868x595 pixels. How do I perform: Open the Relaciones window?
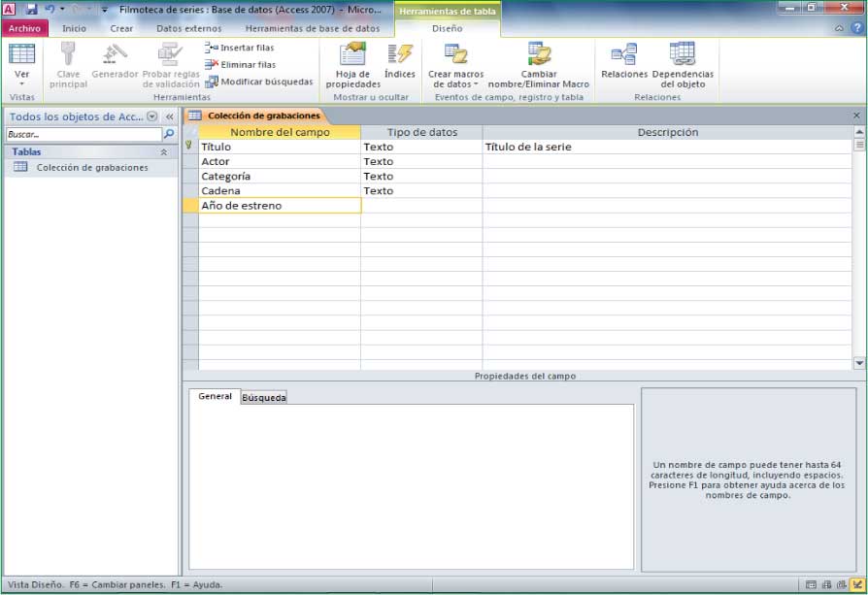pos(624,61)
